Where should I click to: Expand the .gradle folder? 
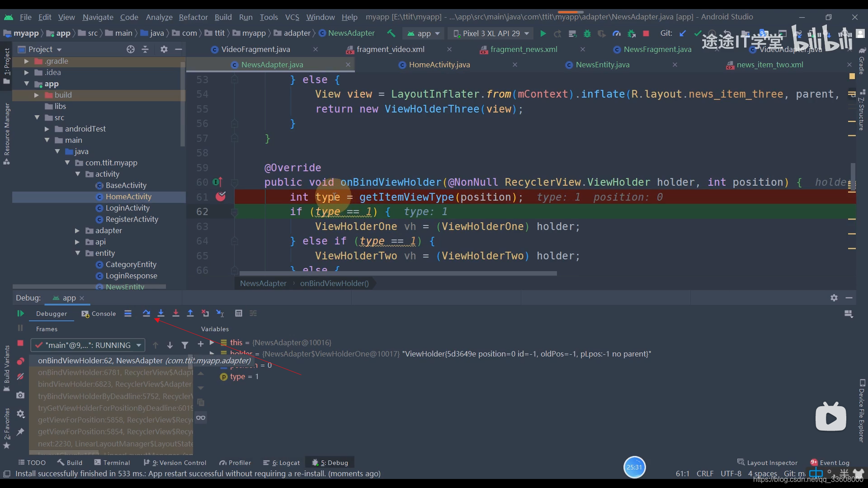click(x=26, y=61)
